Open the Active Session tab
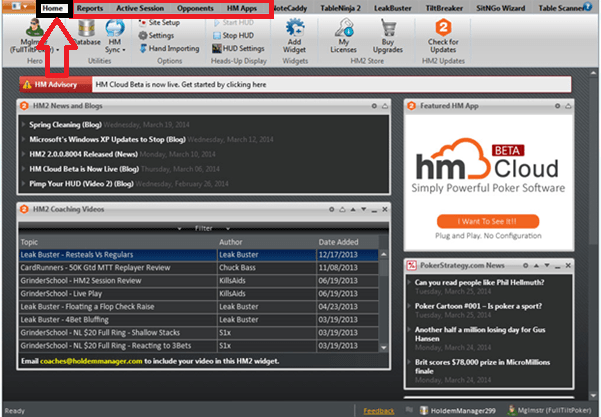 [140, 8]
